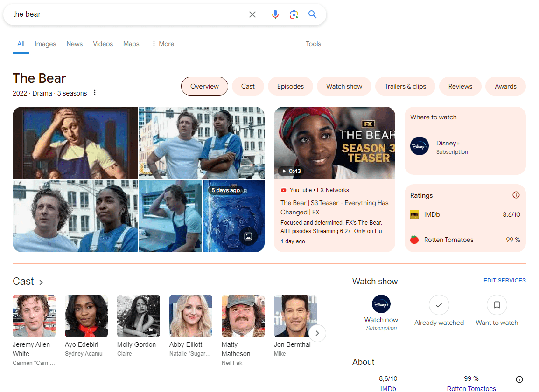
Task: Open Ayo Edebiri's cast photo
Action: [86, 316]
